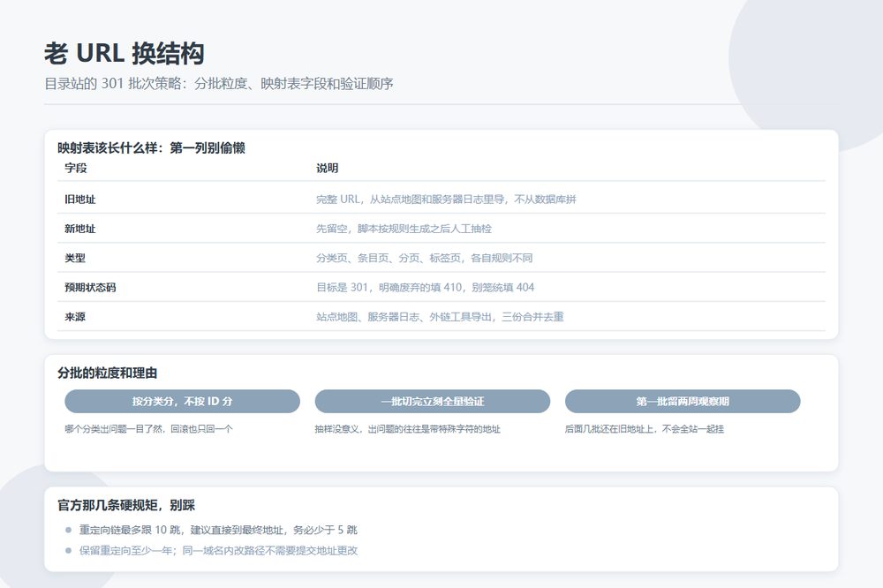Click the subtitle about 目录站的 301 批次策略
This screenshot has width=883, height=588.
[218, 84]
